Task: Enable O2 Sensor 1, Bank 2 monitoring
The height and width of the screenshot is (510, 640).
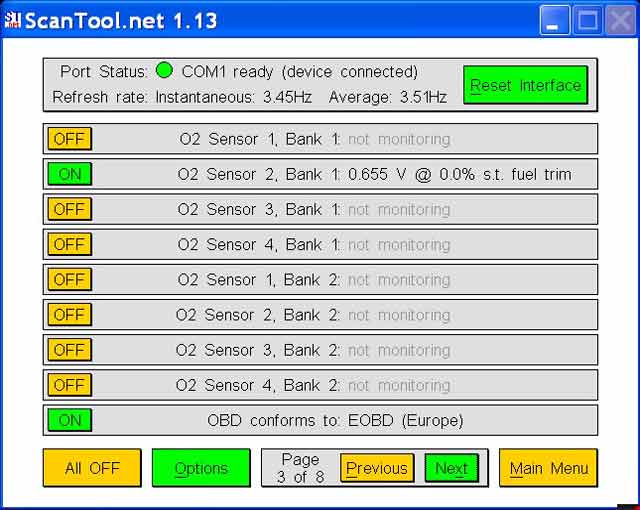Action: [69, 279]
